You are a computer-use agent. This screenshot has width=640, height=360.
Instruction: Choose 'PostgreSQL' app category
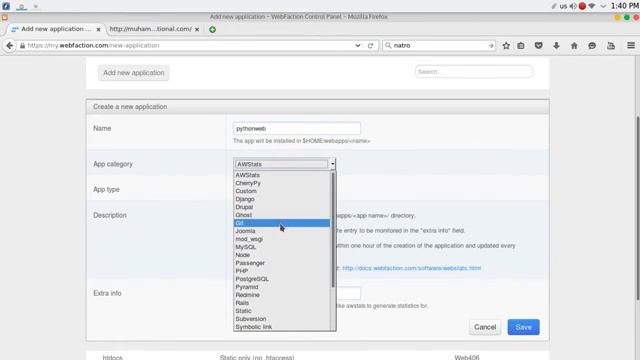(282, 279)
